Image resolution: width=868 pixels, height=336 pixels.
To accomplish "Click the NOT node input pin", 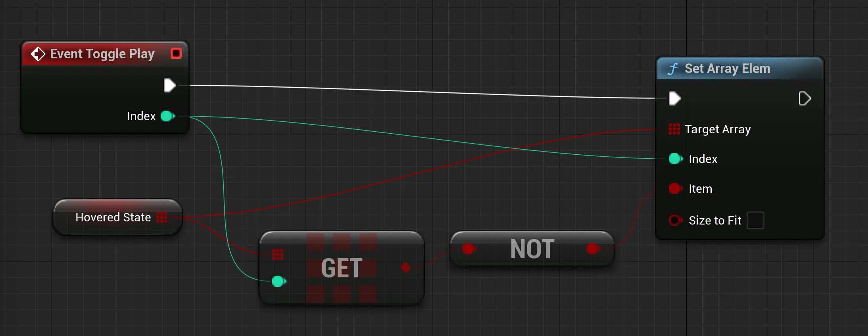I will point(469,249).
